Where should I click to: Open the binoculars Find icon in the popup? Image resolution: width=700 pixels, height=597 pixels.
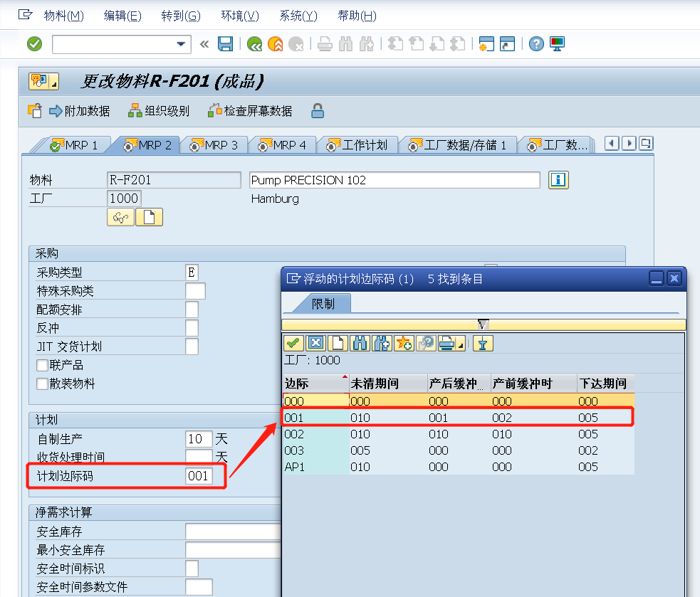click(x=360, y=343)
